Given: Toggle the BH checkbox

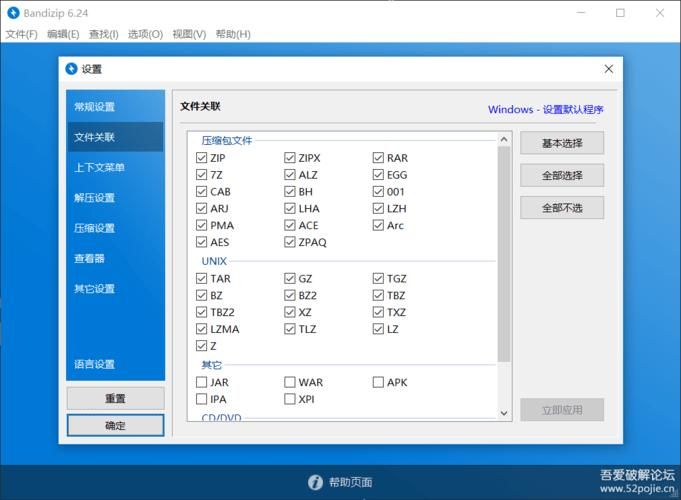Looking at the screenshot, I should pyautogui.click(x=290, y=192).
